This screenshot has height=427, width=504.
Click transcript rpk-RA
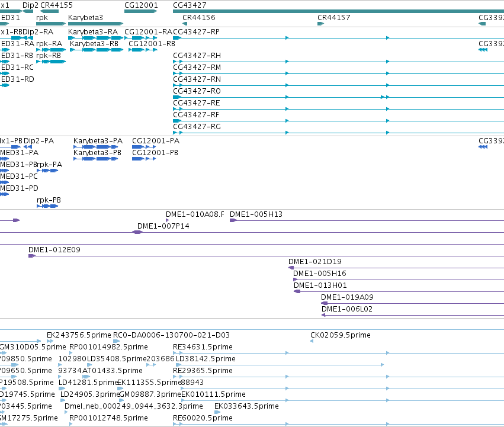coord(51,50)
